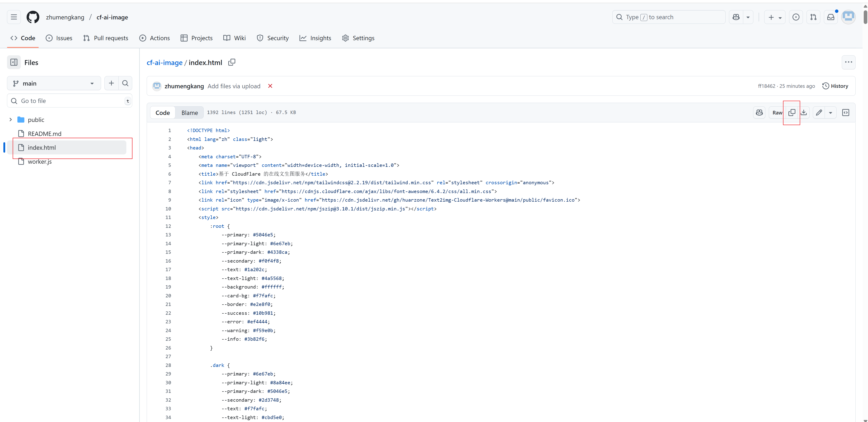Ask Copilot about this file icon

pos(759,113)
